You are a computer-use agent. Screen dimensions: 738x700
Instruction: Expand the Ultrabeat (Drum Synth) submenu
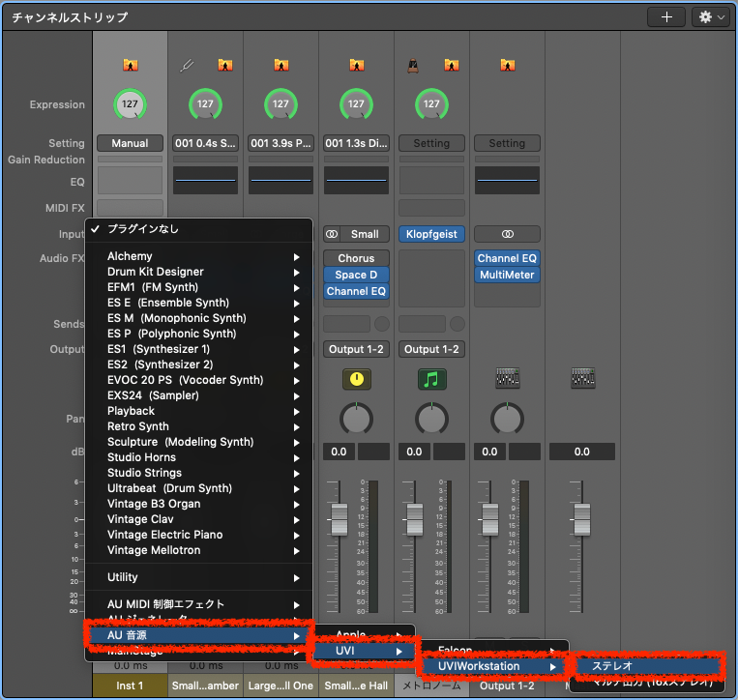198,488
